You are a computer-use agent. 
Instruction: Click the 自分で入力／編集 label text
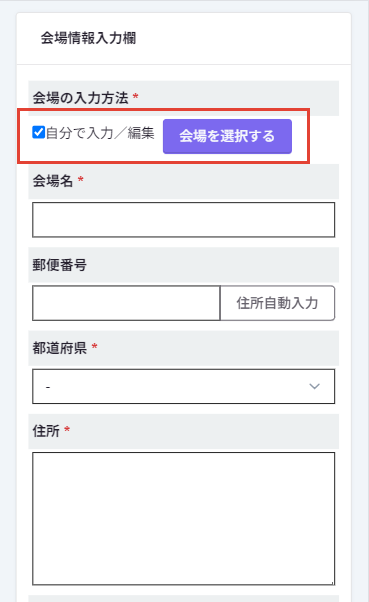(x=100, y=133)
